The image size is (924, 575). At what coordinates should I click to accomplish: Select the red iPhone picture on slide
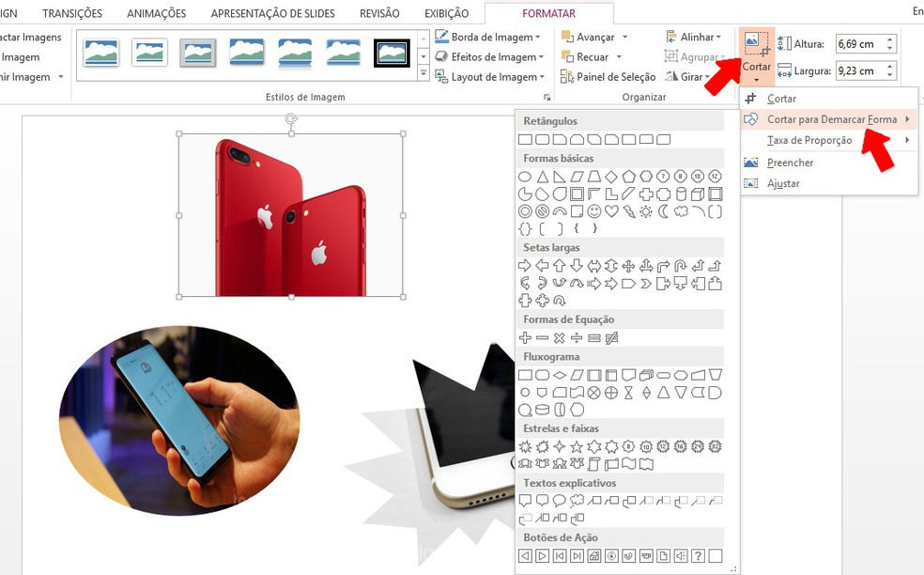291,215
